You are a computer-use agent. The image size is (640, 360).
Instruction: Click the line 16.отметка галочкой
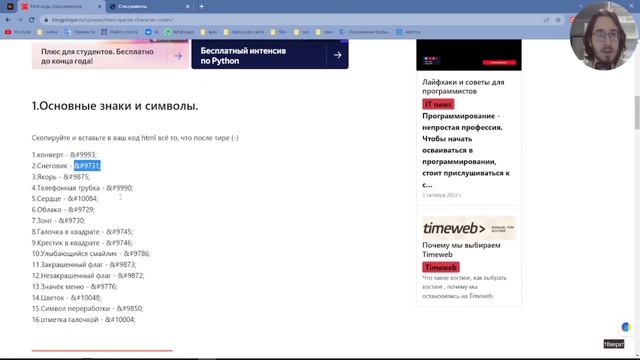(84, 319)
